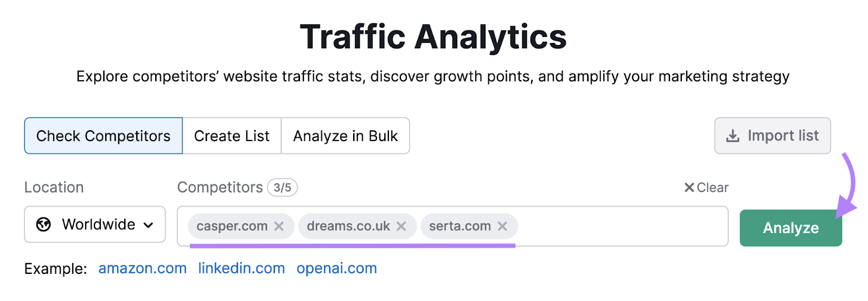Remove casper.com competitor tag

279,226
